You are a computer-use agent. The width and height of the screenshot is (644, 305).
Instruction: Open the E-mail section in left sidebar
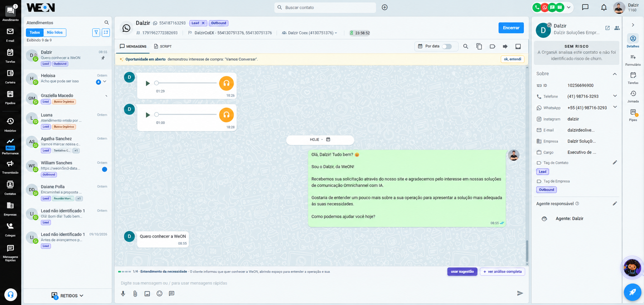pyautogui.click(x=10, y=35)
